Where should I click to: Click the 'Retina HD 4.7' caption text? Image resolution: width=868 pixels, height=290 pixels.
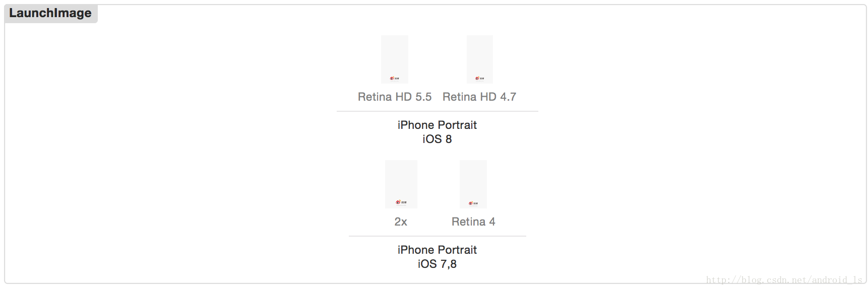coord(479,97)
